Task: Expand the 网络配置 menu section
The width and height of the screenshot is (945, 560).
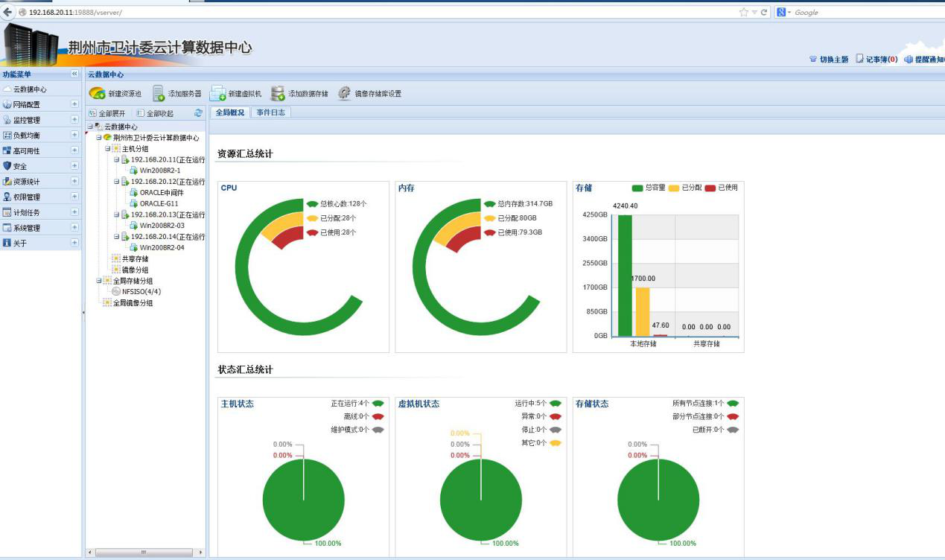Action: coord(74,104)
